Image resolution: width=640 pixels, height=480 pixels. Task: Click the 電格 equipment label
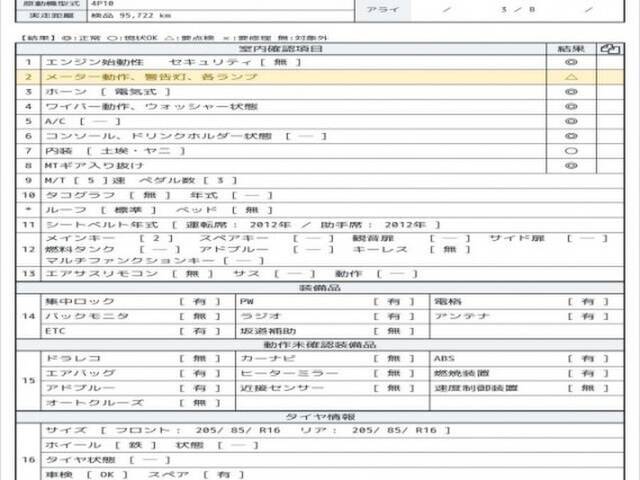click(x=448, y=302)
